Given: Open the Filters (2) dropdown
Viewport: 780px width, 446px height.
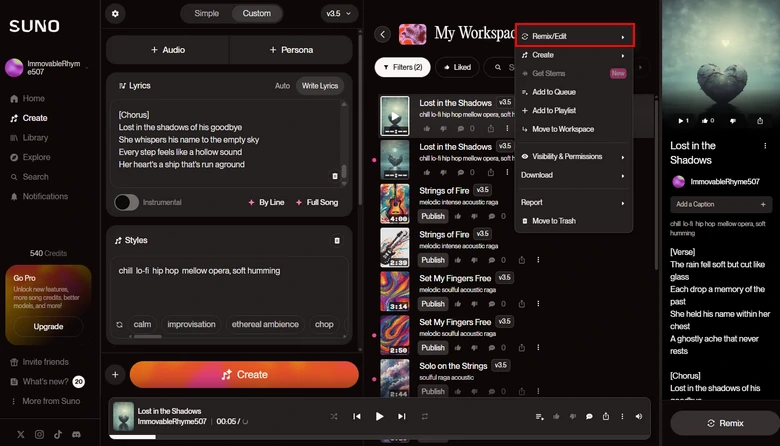Looking at the screenshot, I should click(x=402, y=67).
